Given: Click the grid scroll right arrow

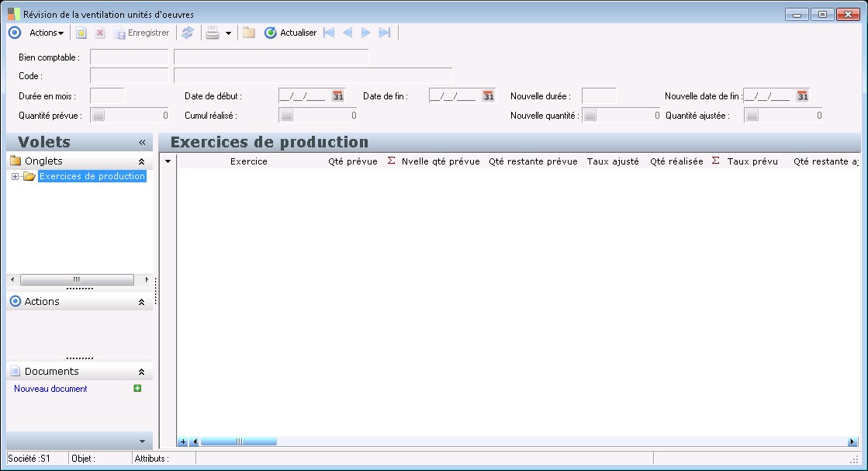Looking at the screenshot, I should 852,442.
